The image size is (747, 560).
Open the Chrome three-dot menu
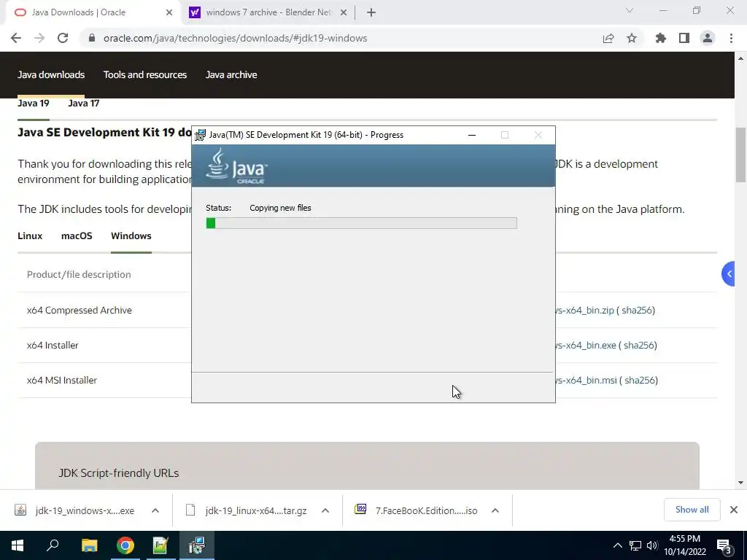coord(731,38)
